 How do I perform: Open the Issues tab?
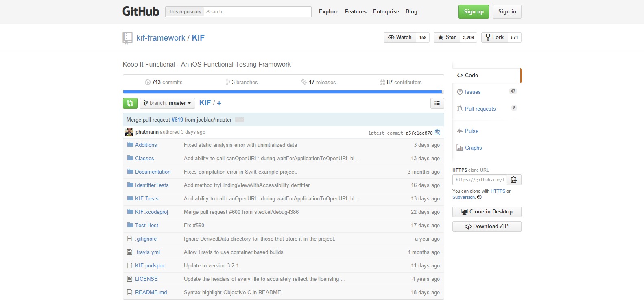coord(486,92)
